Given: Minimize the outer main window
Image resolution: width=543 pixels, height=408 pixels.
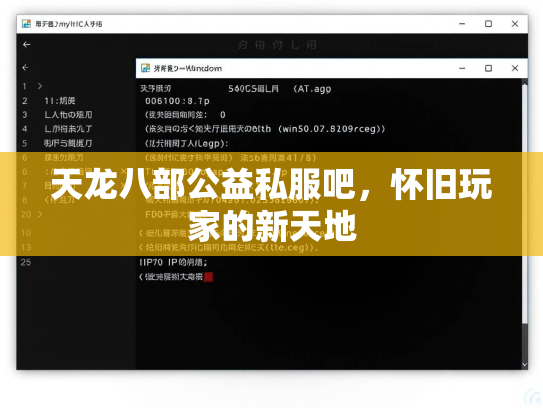Looking at the screenshot, I should [462, 24].
